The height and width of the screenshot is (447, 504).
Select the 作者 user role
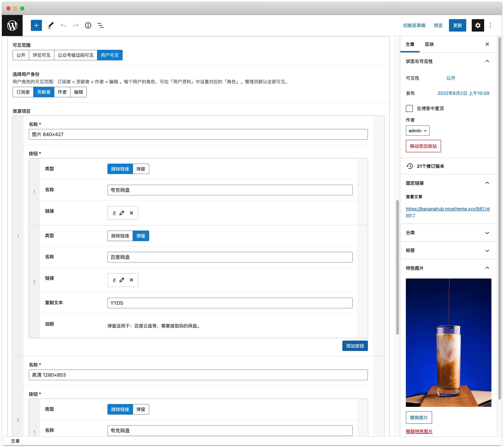[x=62, y=92]
